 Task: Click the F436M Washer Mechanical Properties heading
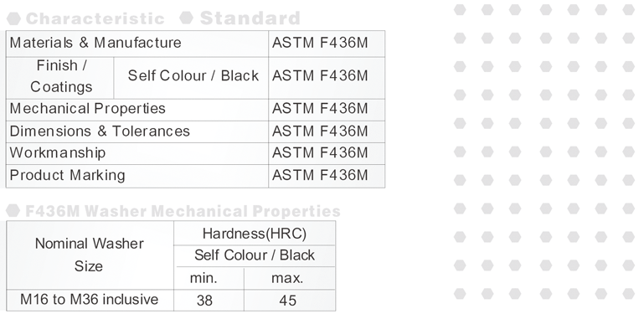pos(183,211)
